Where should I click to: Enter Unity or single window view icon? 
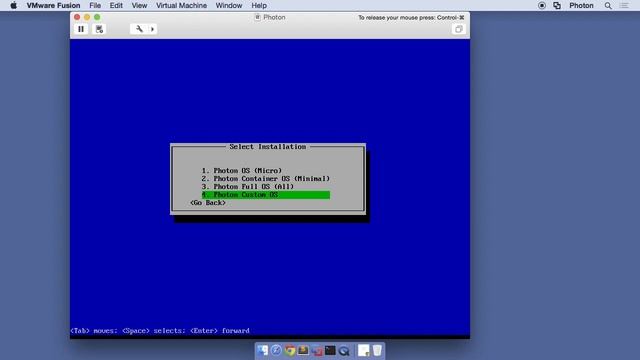coord(458,29)
